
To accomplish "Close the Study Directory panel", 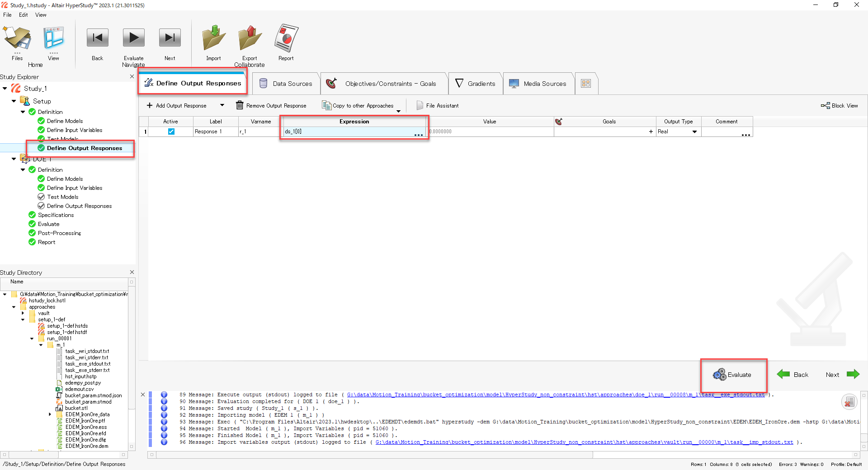I will click(x=132, y=272).
